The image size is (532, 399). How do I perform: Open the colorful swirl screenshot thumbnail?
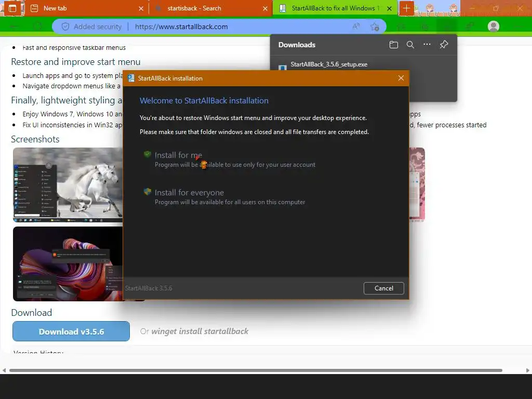pyautogui.click(x=68, y=263)
